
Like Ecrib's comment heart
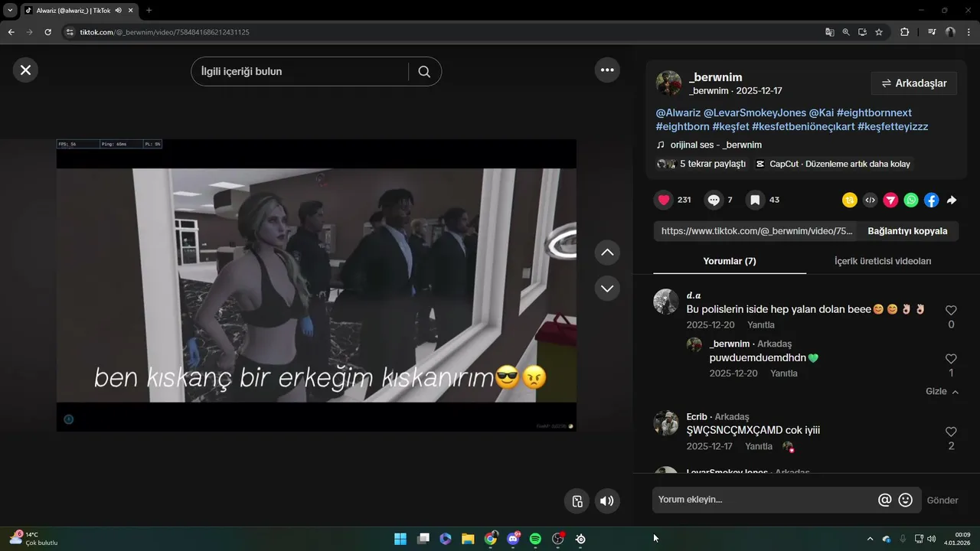coord(951,432)
